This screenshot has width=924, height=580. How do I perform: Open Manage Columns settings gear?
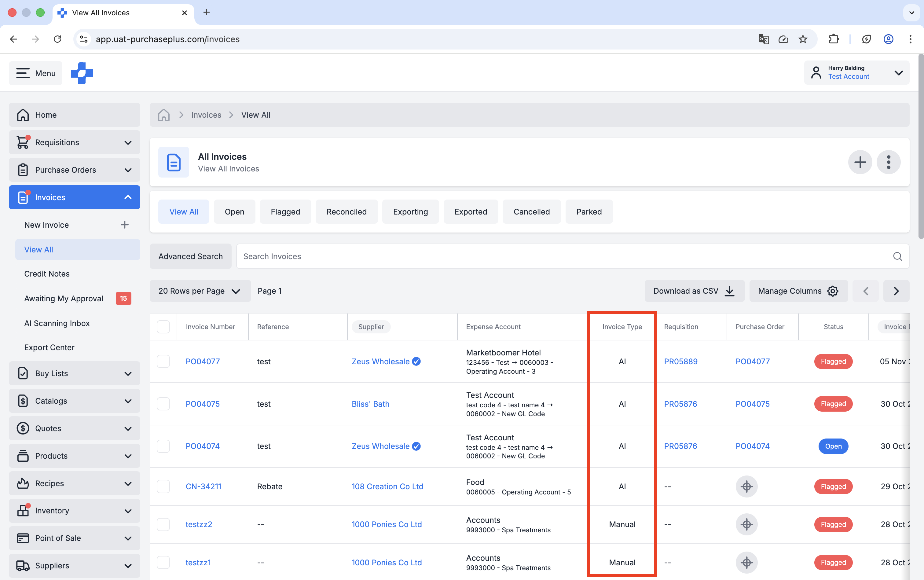click(x=832, y=291)
